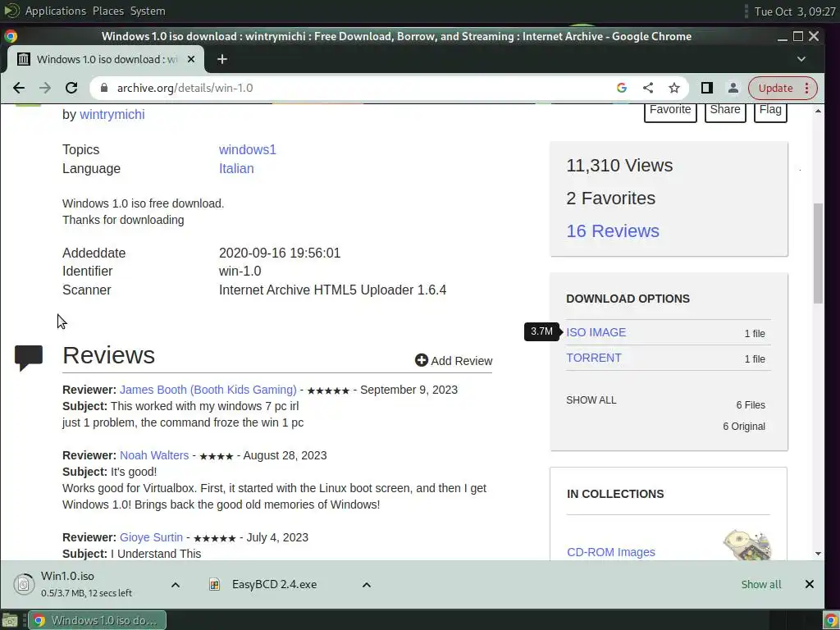Go back to the previous page
Viewport: 840px width, 630px height.
pos(19,88)
